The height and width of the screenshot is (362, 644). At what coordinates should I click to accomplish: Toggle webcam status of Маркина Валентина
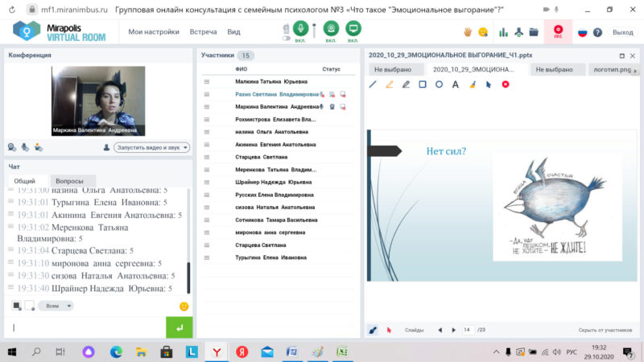[332, 107]
